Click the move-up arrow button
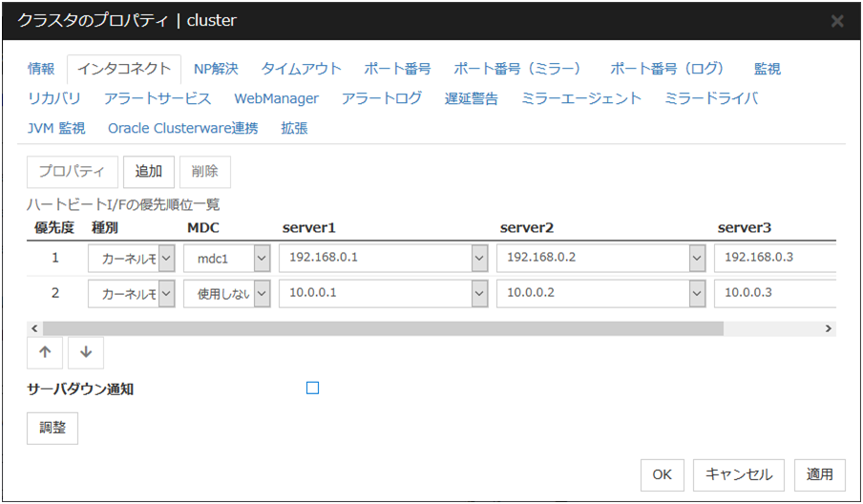 pyautogui.click(x=45, y=352)
